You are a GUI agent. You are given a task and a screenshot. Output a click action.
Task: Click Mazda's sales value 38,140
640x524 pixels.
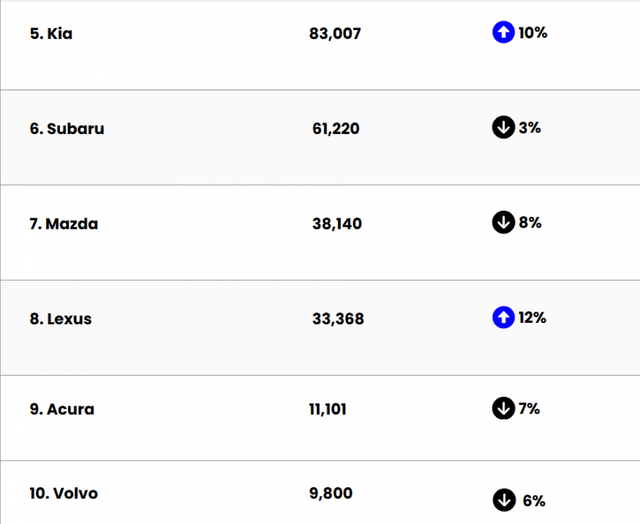click(x=337, y=224)
